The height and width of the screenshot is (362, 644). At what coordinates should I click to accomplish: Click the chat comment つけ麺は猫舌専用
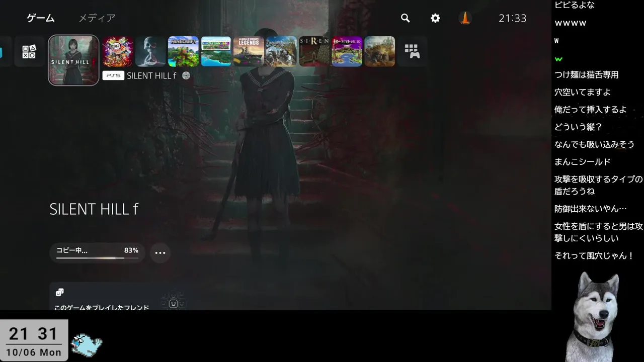click(x=586, y=75)
